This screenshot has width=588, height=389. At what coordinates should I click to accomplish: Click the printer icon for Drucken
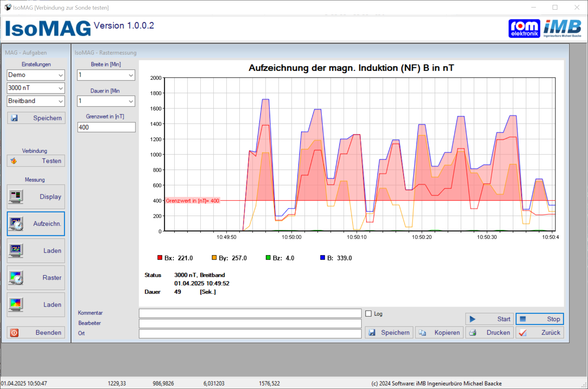tap(473, 333)
